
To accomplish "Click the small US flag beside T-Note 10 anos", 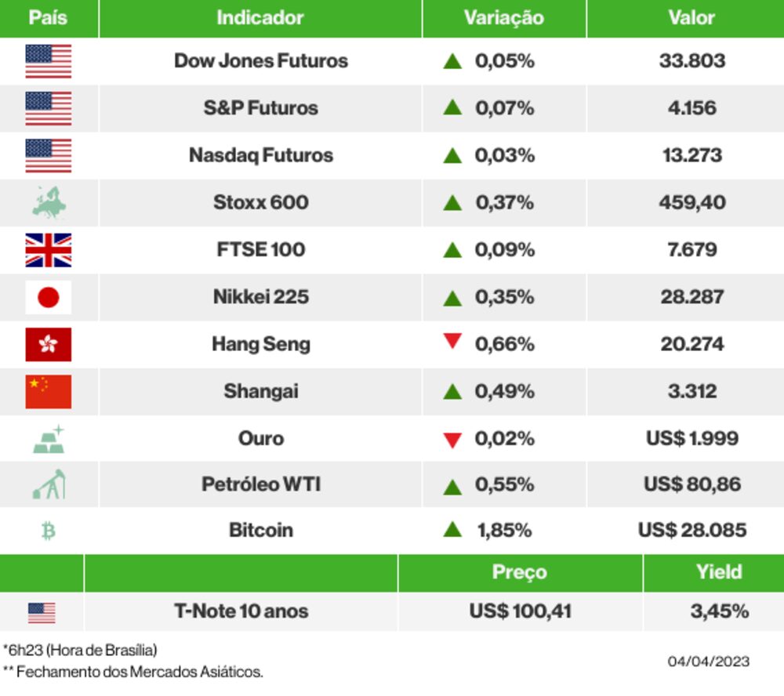I will [42, 612].
